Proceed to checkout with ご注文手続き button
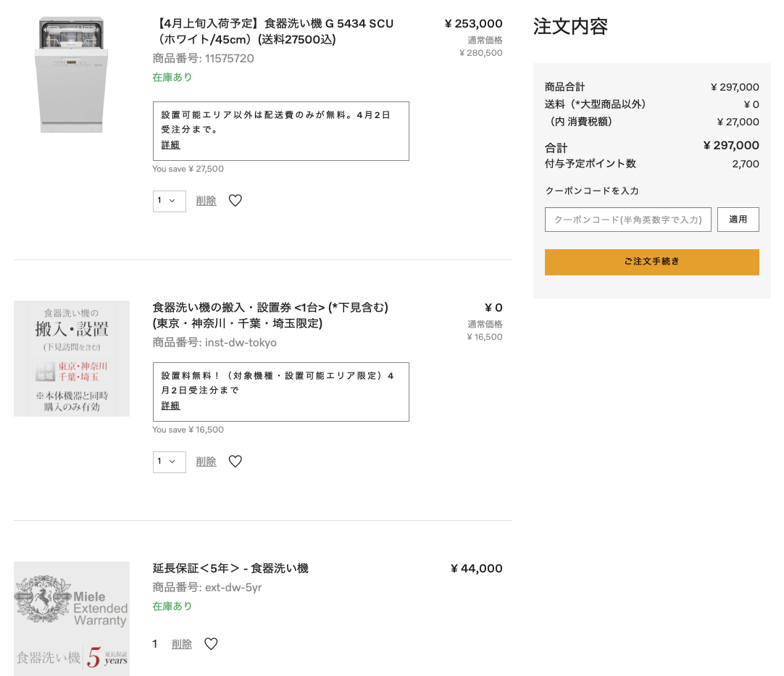This screenshot has height=676, width=784. tap(651, 262)
